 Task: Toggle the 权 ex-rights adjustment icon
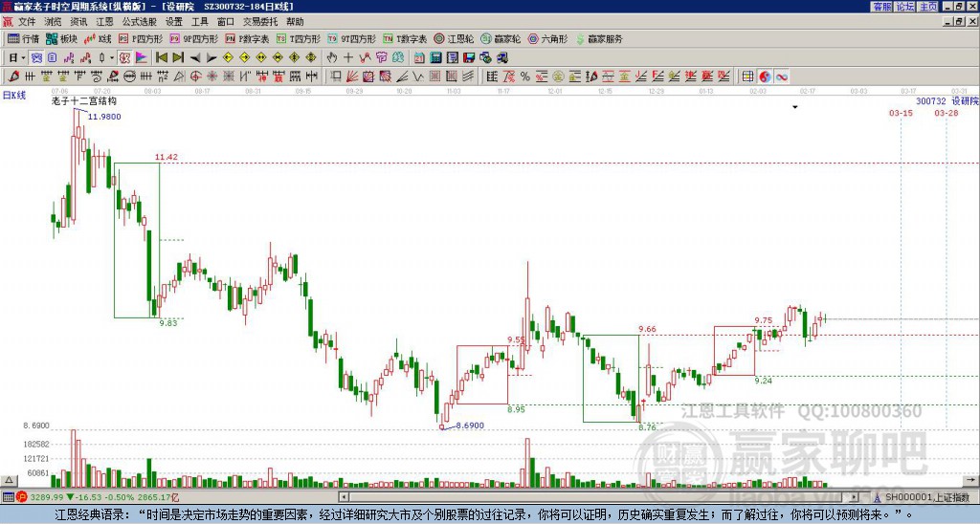tap(124, 58)
